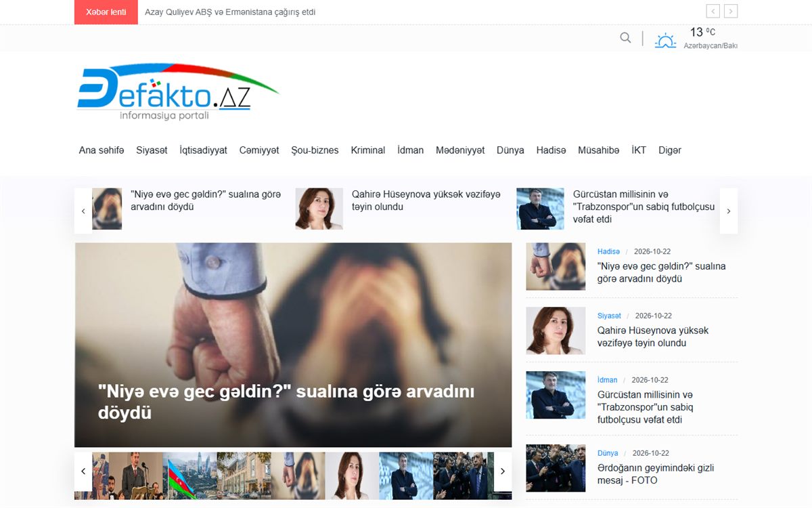Select Mədəniyyət in navigation bar

click(x=460, y=150)
